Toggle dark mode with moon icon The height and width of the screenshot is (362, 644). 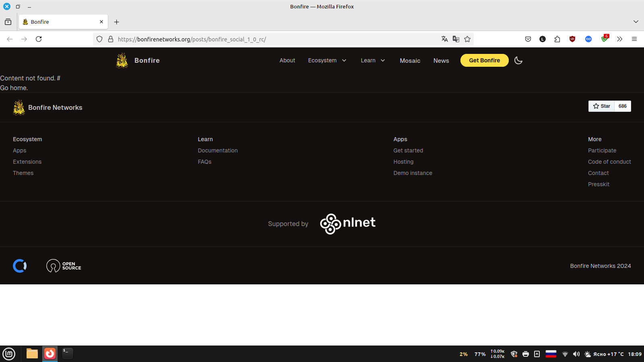[518, 60]
